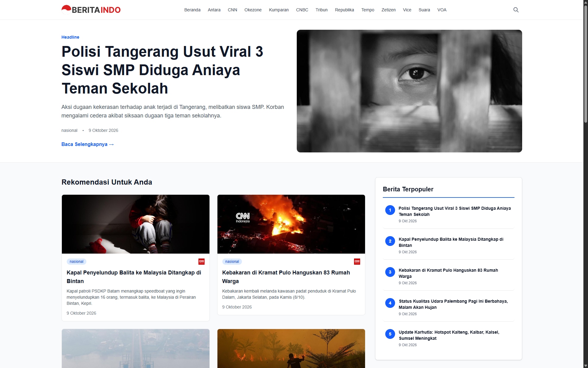Screen dimensions: 588x368
Task: Click the CNN Indonesia fire image
Action: coord(291,224)
